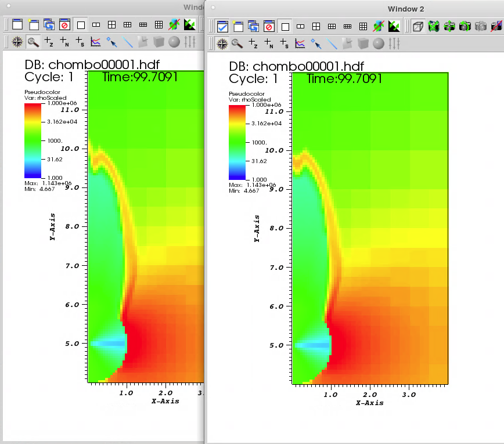Viewport: 504px width, 444px height.
Task: Click the new window icon in Window 2
Action: (x=238, y=26)
